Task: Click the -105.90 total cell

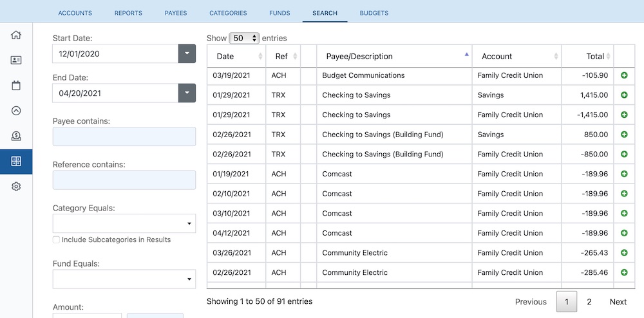Action: (588, 75)
